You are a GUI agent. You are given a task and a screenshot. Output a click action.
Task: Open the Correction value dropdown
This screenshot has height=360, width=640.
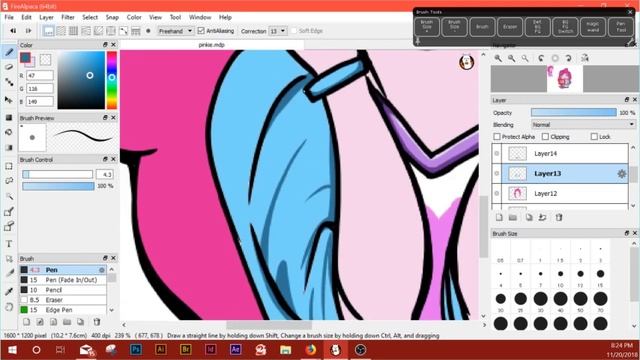(278, 31)
